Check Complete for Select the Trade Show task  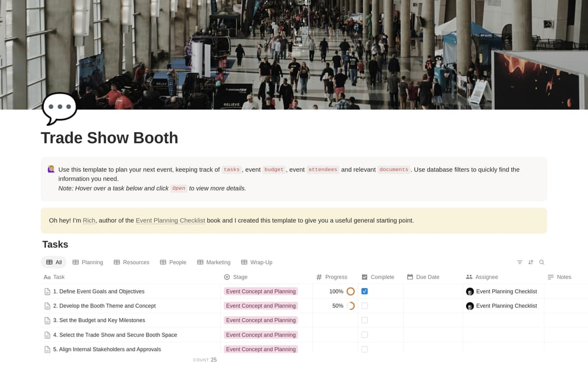tap(364, 335)
